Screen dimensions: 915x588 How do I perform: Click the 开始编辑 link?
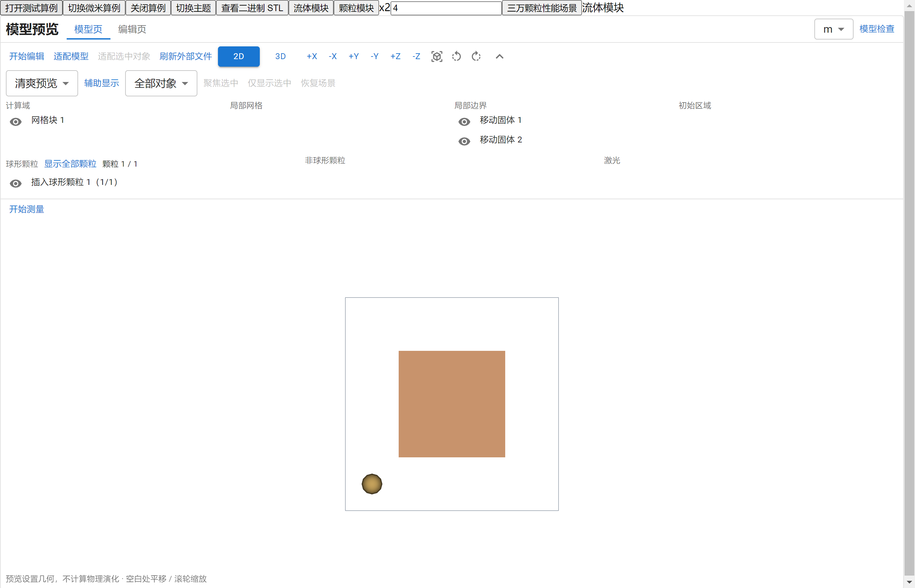point(27,57)
